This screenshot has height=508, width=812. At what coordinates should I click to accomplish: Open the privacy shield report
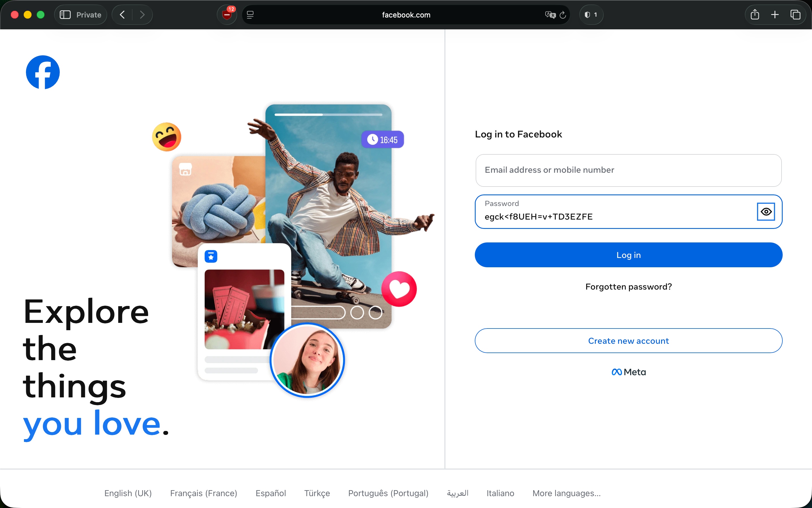click(x=591, y=15)
